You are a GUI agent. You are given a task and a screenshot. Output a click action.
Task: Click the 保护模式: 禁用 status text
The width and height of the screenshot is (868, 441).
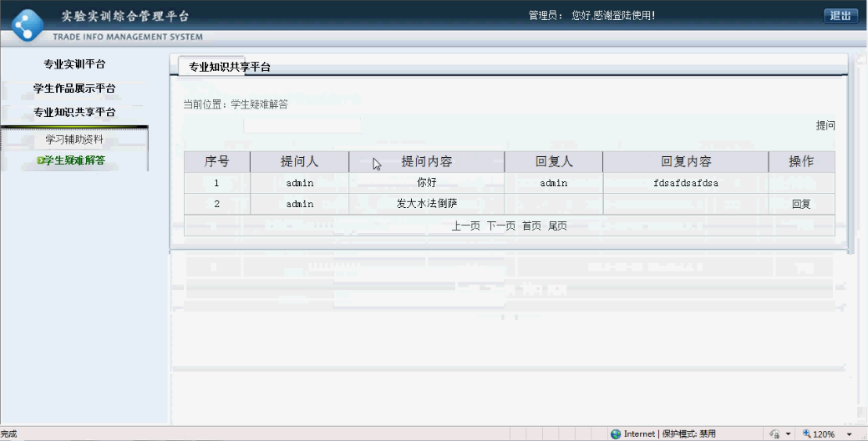click(x=688, y=433)
